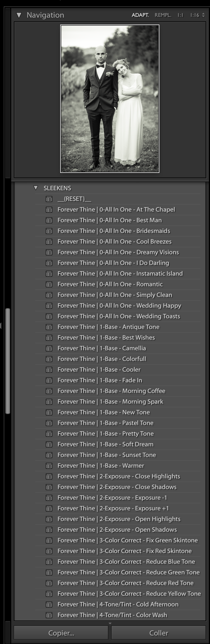Click the icon beside Morning Spark preset
This screenshot has height=644, width=210.
(49, 402)
